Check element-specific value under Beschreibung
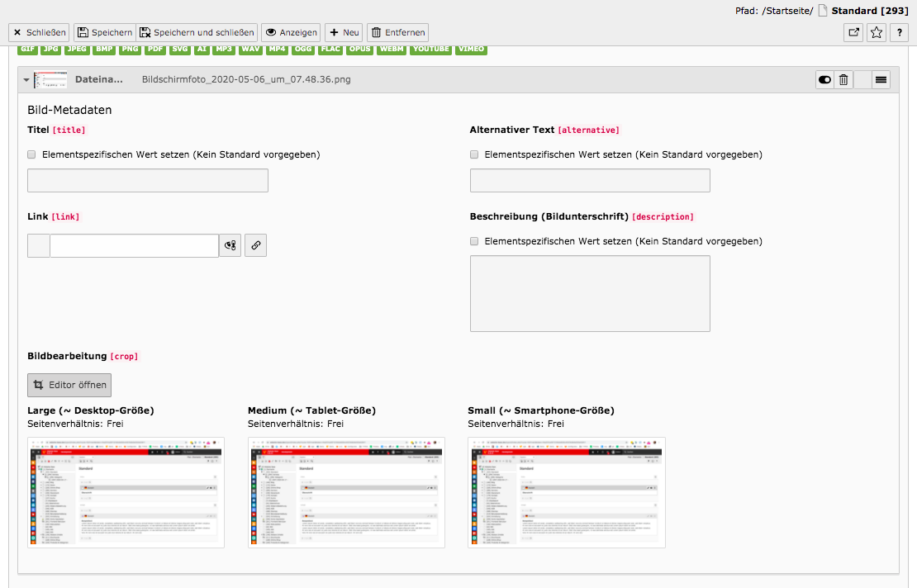Viewport: 917px width, 588px height. [x=474, y=241]
